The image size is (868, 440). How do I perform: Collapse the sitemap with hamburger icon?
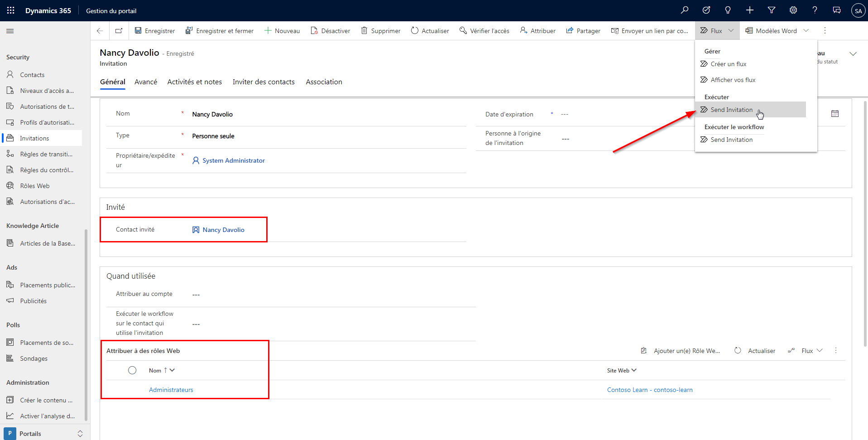[x=10, y=31]
